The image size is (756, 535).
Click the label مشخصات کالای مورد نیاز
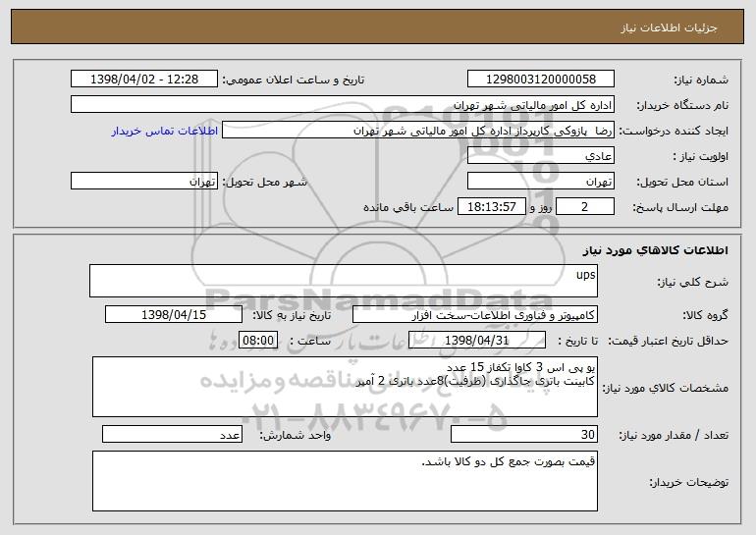coord(666,388)
